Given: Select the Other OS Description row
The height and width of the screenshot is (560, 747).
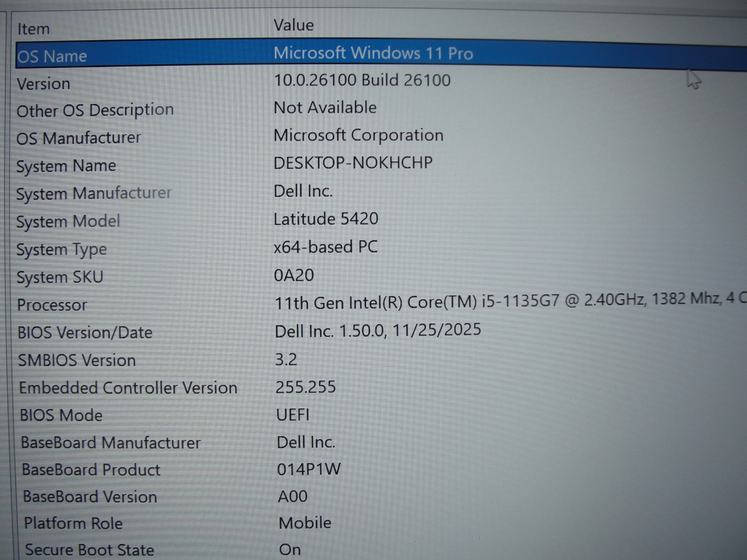Looking at the screenshot, I should point(95,111).
